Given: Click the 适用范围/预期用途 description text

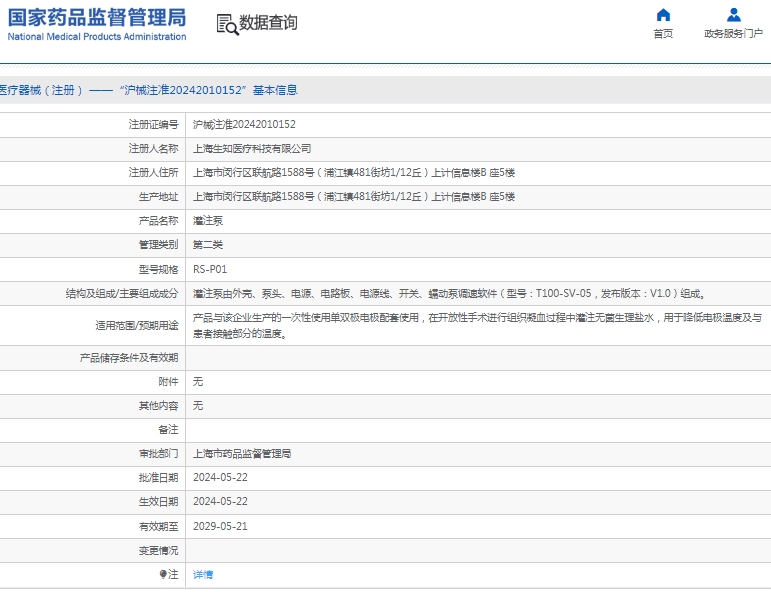Looking at the screenshot, I should pos(477,326).
